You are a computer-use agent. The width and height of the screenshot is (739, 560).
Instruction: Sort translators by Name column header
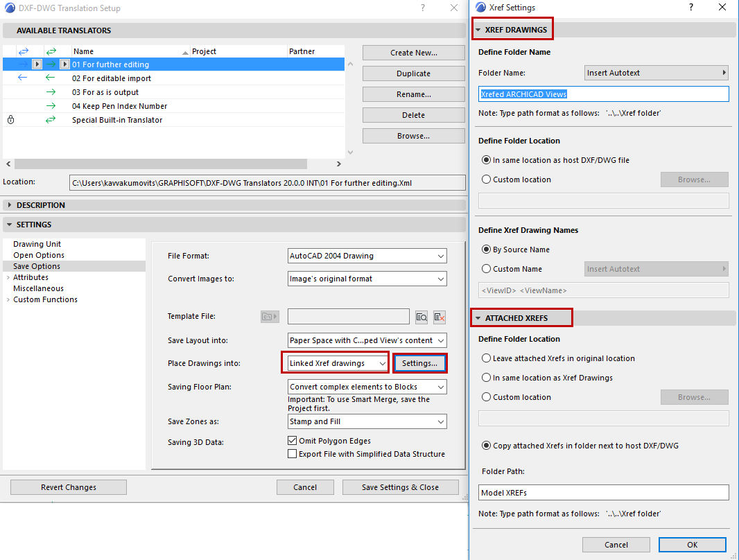(x=130, y=51)
